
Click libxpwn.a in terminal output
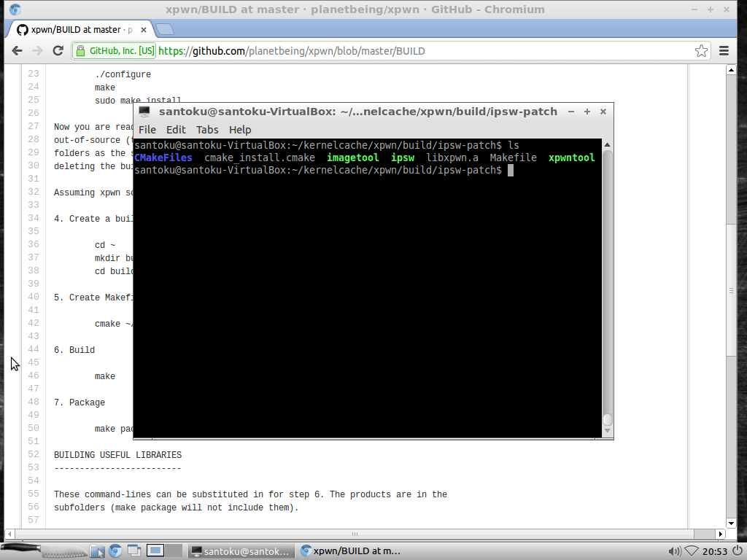(x=452, y=157)
